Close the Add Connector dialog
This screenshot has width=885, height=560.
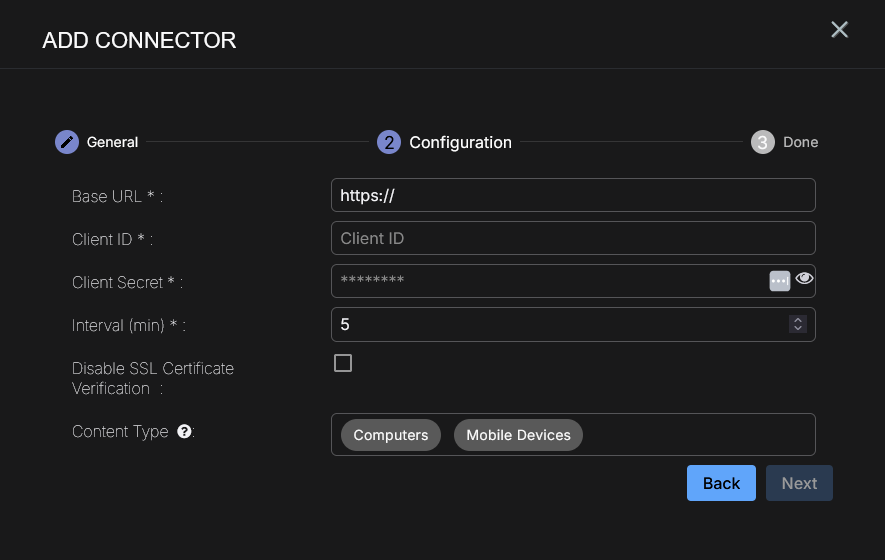pos(839,30)
